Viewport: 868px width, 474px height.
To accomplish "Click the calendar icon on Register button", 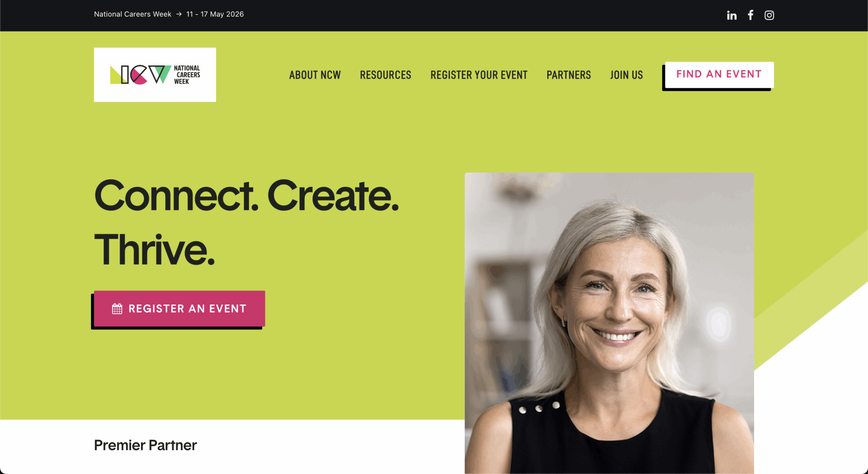I will coord(117,309).
